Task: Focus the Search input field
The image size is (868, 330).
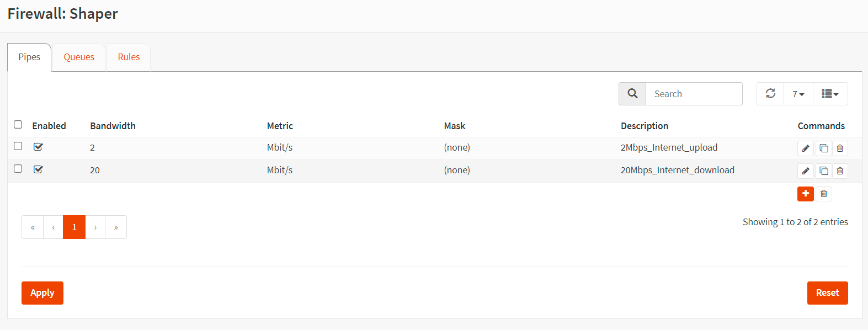Action: point(694,94)
